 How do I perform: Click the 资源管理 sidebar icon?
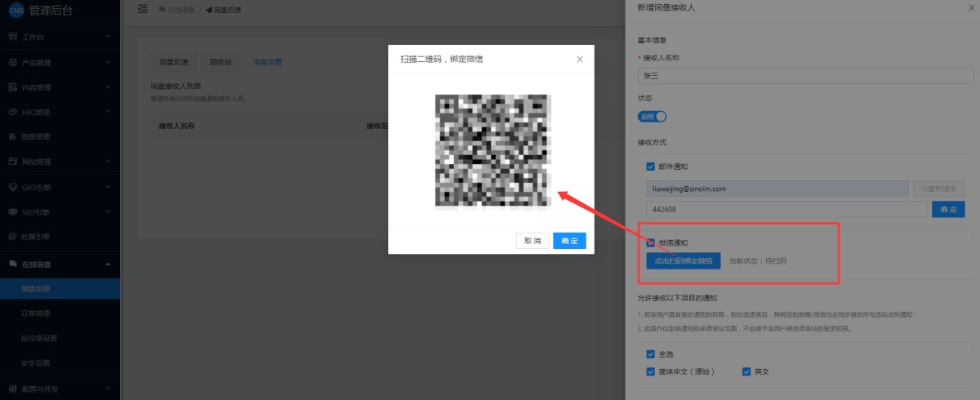point(13,137)
